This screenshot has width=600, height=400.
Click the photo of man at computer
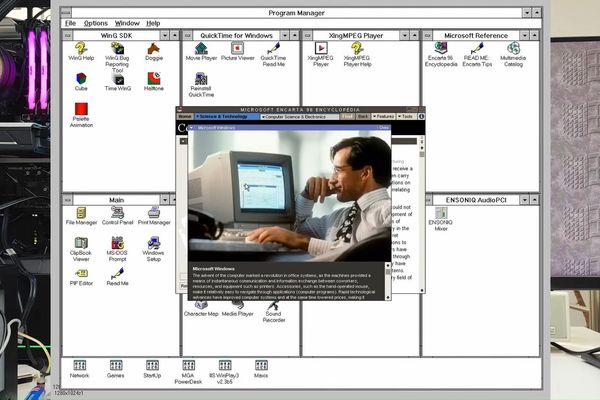(290, 196)
